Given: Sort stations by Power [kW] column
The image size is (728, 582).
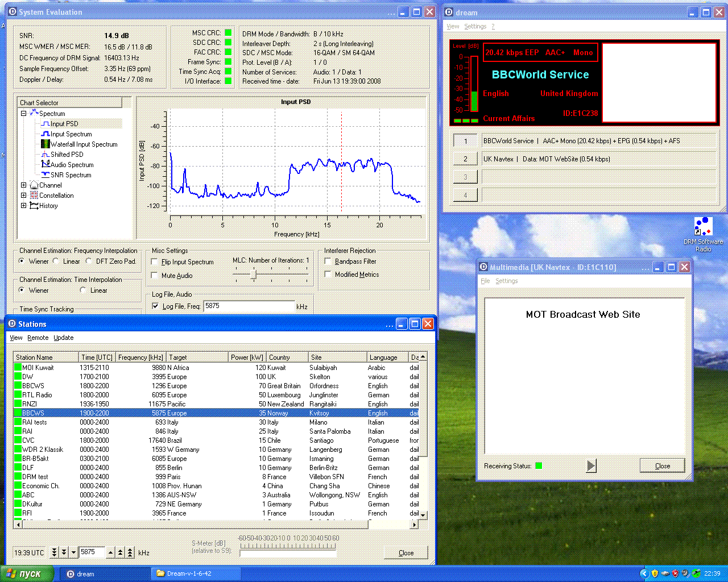Looking at the screenshot, I should [247, 357].
